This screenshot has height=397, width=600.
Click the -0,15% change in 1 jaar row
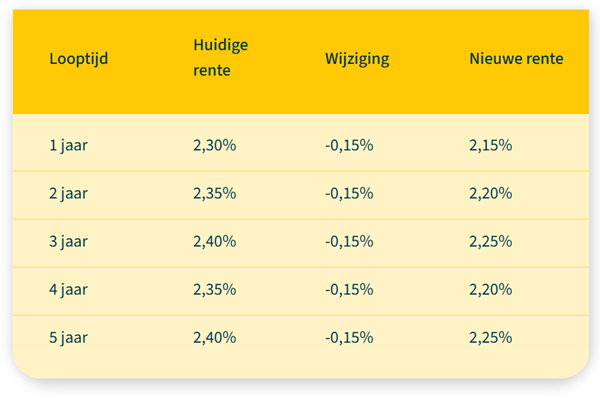tap(349, 145)
